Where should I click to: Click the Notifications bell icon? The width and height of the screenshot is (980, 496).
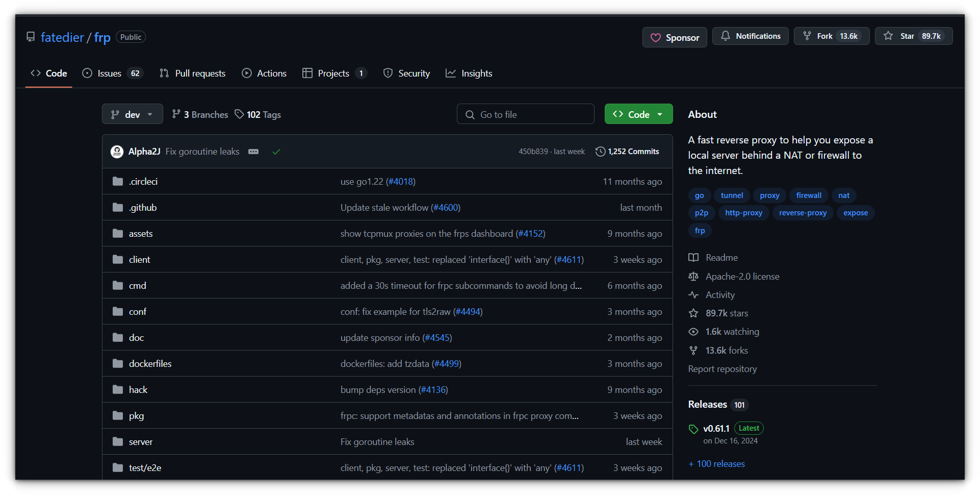coord(726,36)
